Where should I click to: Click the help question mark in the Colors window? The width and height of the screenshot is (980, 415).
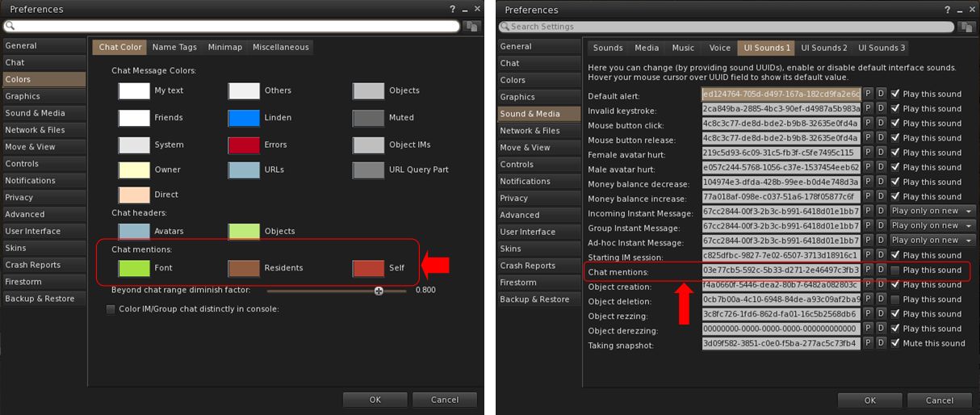(452, 10)
